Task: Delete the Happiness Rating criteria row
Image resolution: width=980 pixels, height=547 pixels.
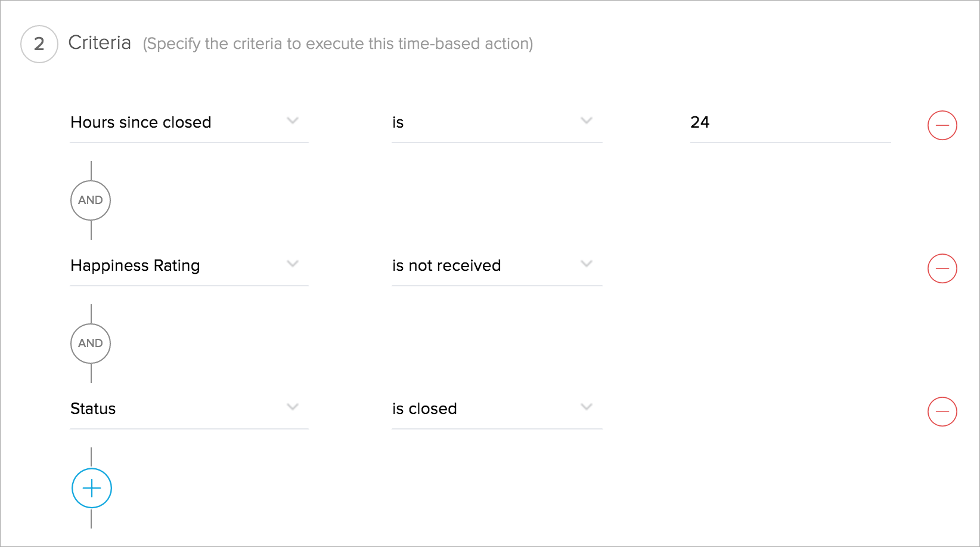Action: click(x=942, y=268)
